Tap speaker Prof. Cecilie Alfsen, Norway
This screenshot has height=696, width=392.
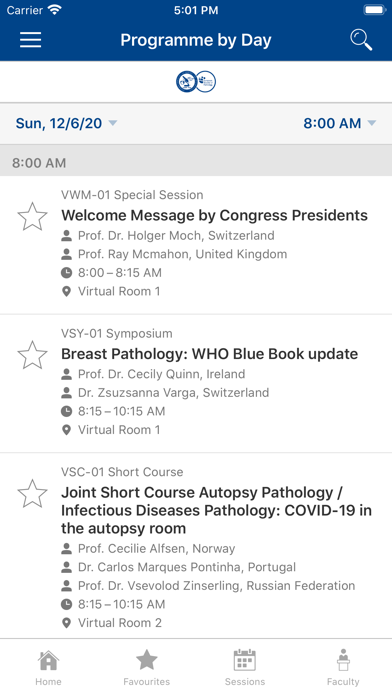tap(148, 549)
